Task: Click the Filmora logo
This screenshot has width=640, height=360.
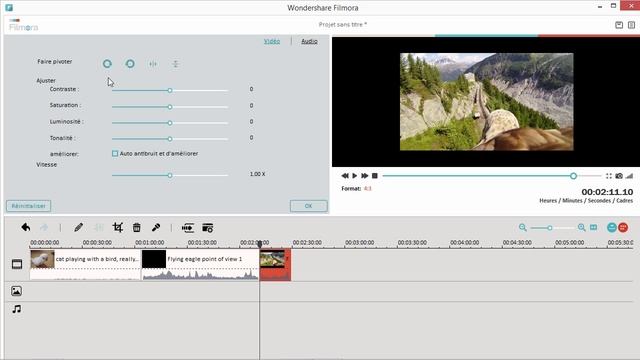Action: (x=23, y=26)
